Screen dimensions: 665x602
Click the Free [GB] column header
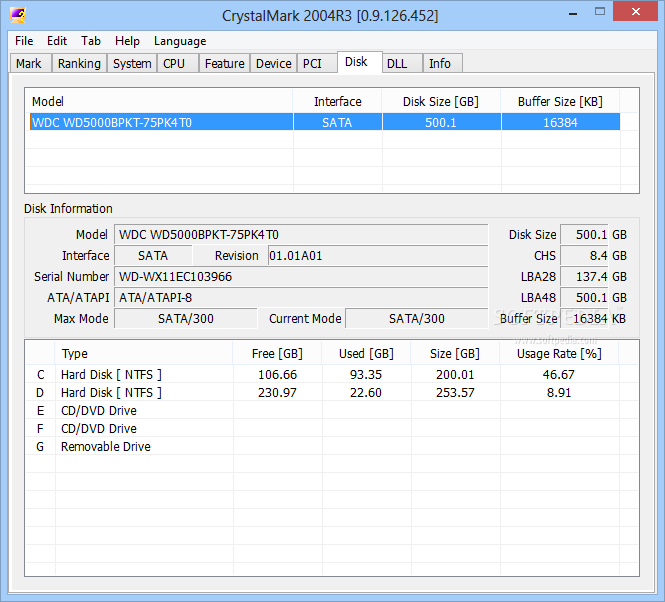tap(277, 353)
